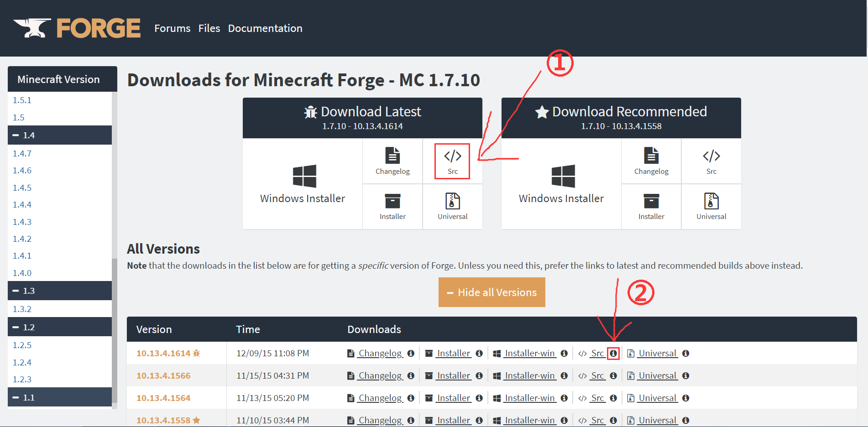Click info icon beside Src for 10.13.4.1614
The width and height of the screenshot is (868, 427).
(x=613, y=353)
